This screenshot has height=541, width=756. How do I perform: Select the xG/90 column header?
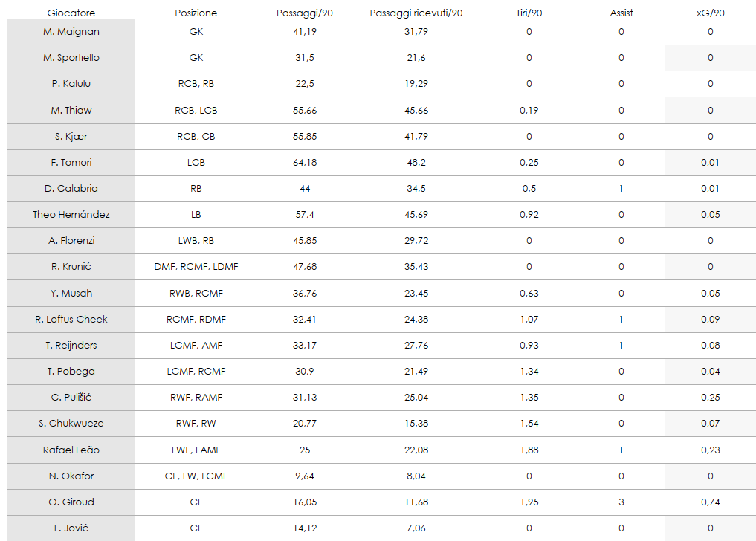click(710, 13)
